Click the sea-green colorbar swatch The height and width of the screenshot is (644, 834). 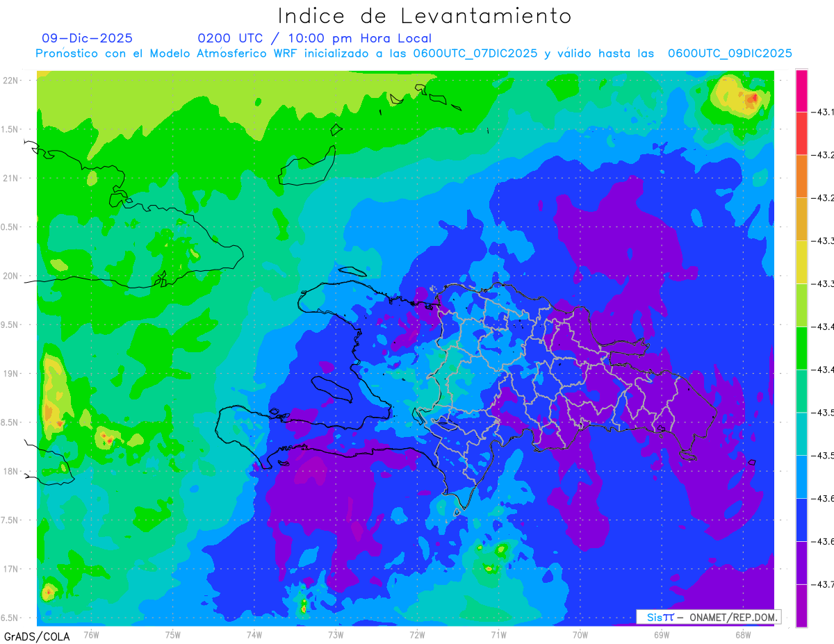(x=801, y=391)
